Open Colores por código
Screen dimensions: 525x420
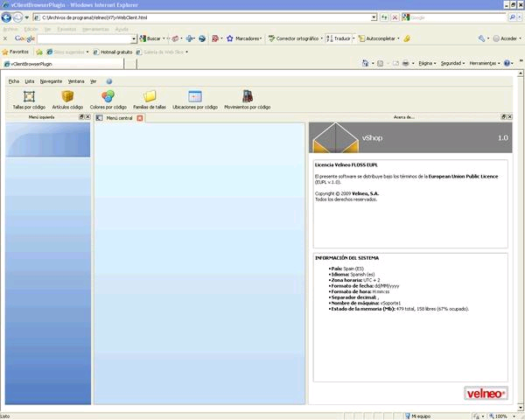tap(108, 100)
